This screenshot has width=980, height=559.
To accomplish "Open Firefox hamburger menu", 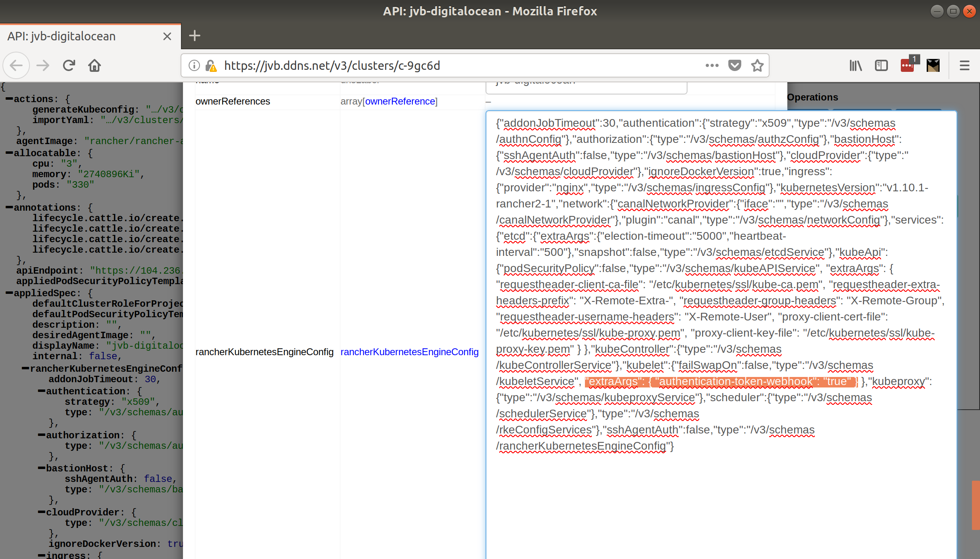I will 964,65.
